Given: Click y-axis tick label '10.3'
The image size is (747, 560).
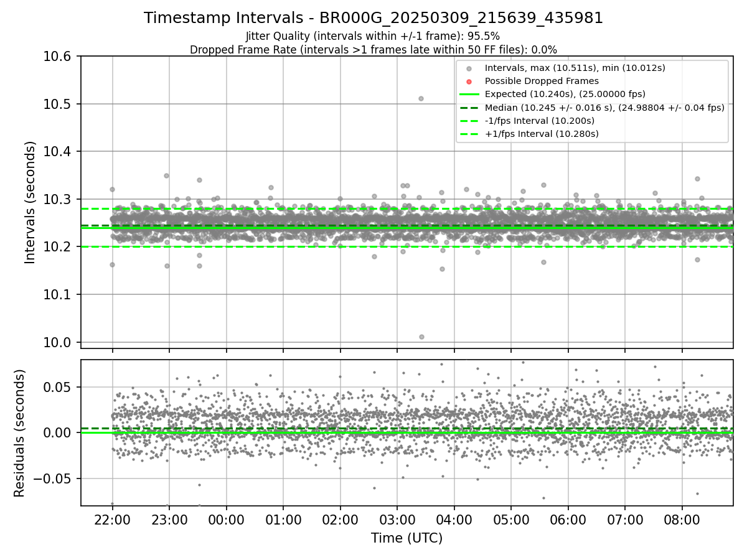Looking at the screenshot, I should (x=57, y=199).
